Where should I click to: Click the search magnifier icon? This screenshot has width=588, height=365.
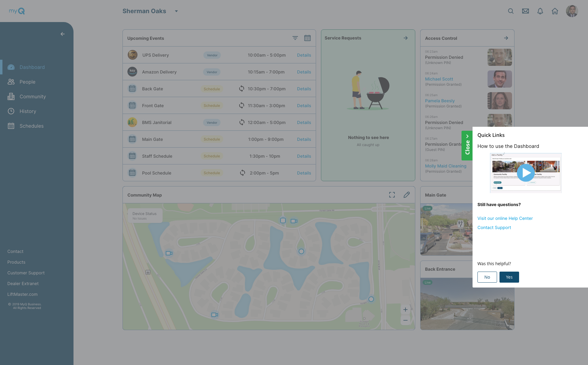point(511,11)
